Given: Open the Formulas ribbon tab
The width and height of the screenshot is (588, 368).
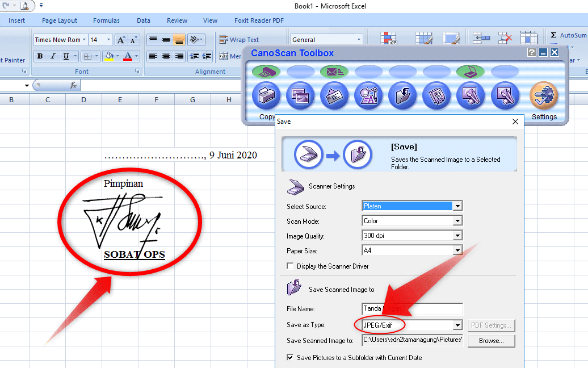Looking at the screenshot, I should [x=106, y=20].
